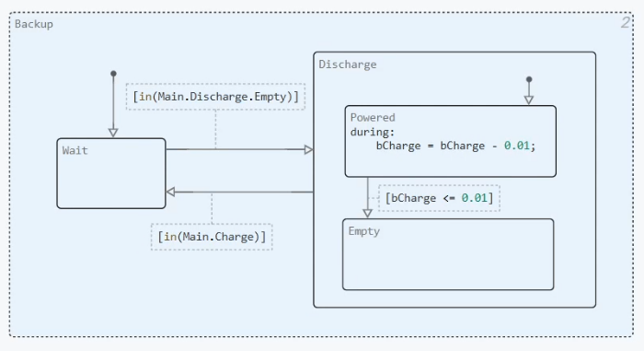
Task: Click the Powered state name
Action: pos(373,118)
